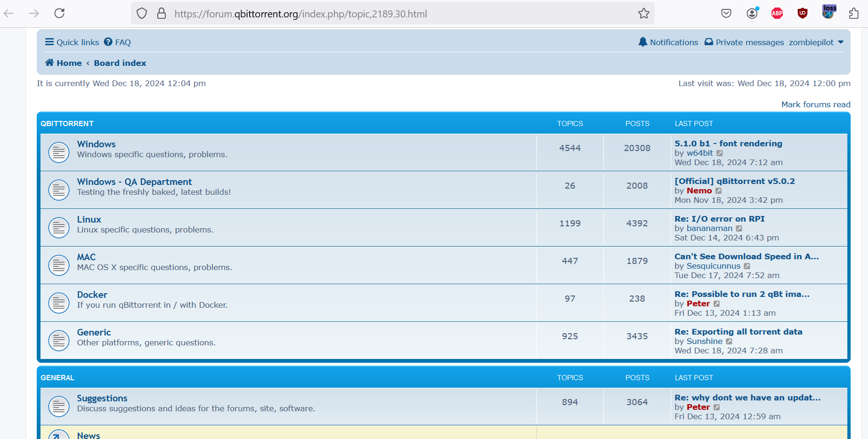The height and width of the screenshot is (439, 868).
Task: Open Private messages
Action: pyautogui.click(x=744, y=42)
